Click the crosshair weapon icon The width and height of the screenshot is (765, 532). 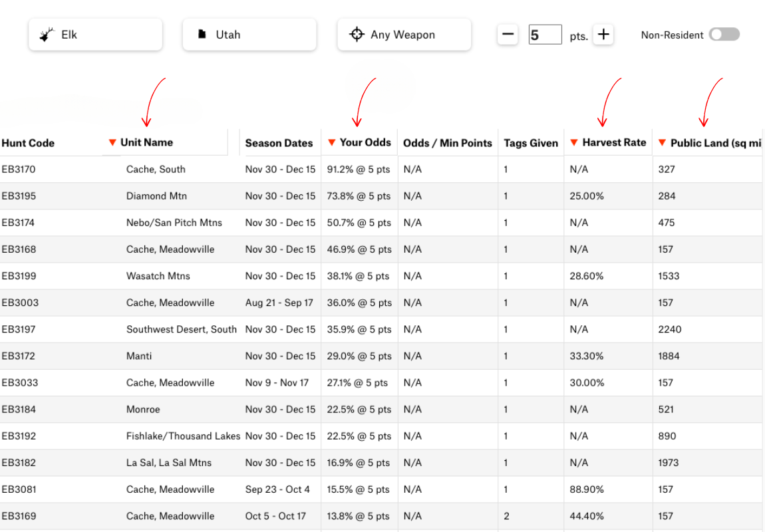point(357,34)
